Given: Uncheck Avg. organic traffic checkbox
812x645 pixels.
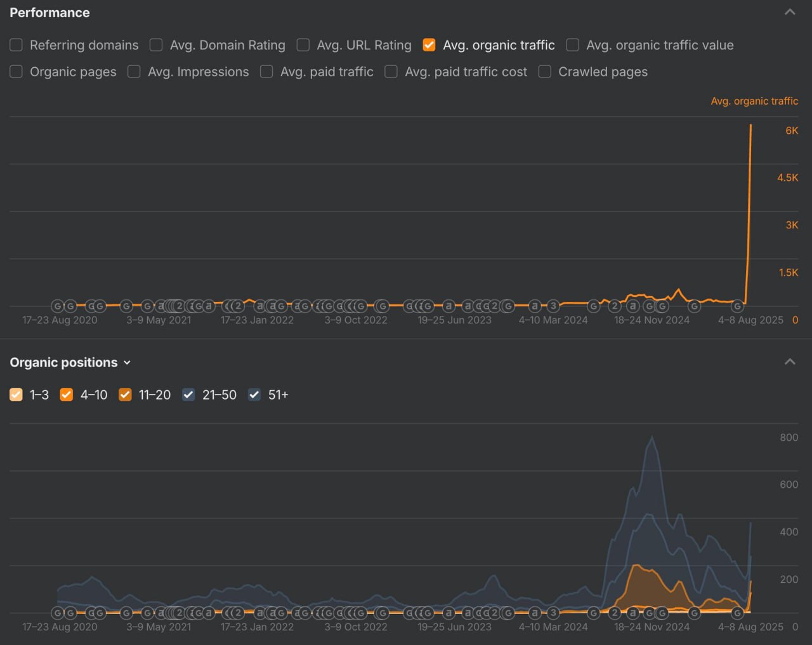Looking at the screenshot, I should pos(429,45).
